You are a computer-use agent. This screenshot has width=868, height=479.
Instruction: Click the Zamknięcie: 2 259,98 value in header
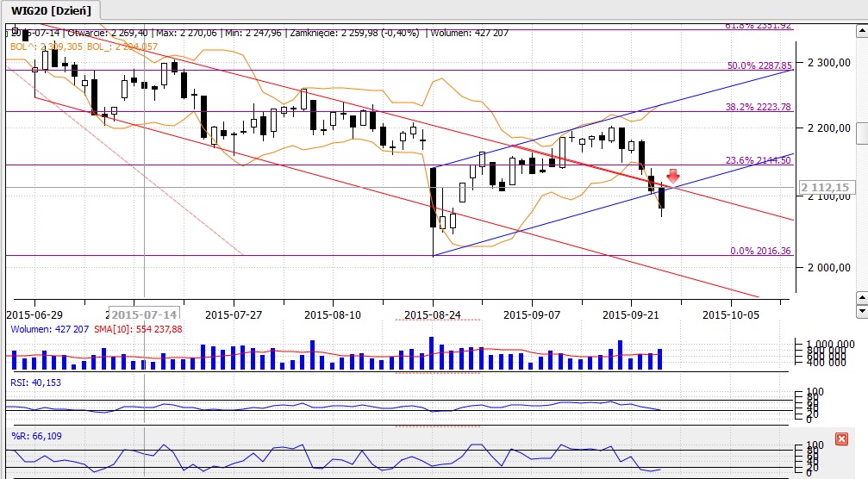point(354,34)
